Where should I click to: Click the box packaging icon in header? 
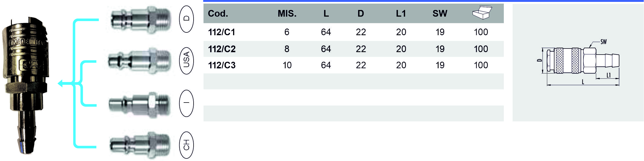(x=482, y=12)
